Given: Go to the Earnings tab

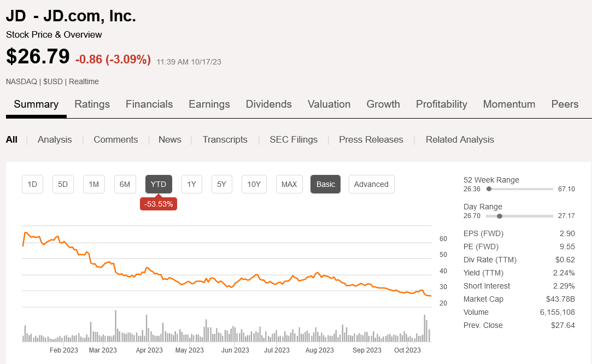Looking at the screenshot, I should 209,104.
